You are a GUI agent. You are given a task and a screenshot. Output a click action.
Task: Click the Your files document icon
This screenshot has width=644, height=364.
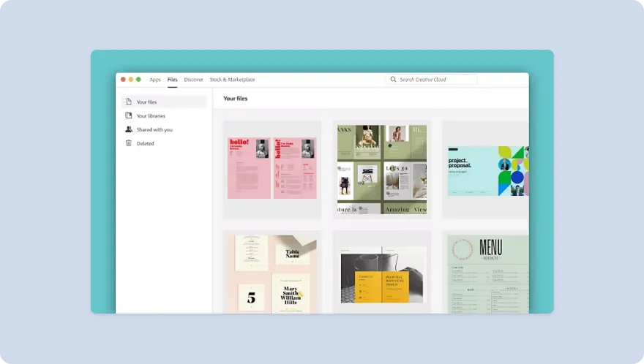[129, 102]
